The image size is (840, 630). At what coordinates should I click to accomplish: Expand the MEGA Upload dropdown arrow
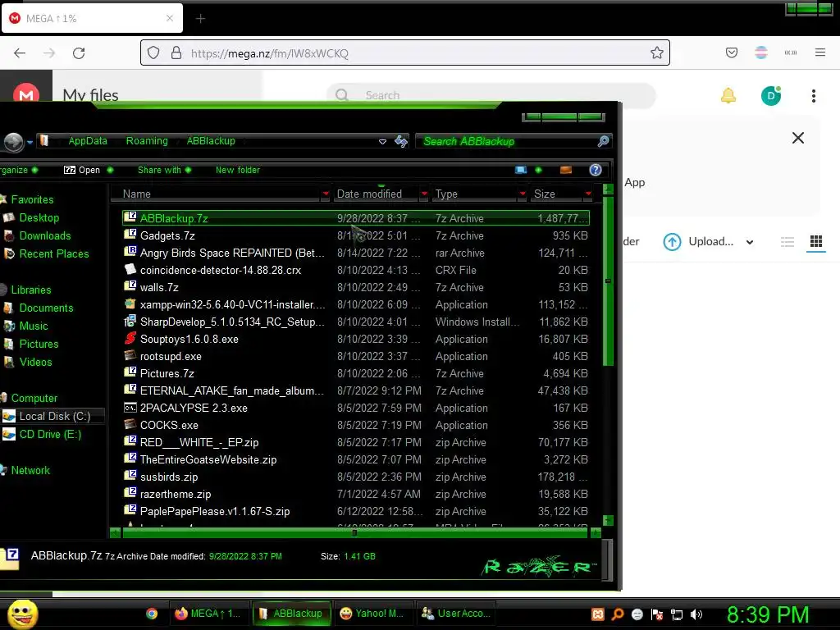(750, 242)
